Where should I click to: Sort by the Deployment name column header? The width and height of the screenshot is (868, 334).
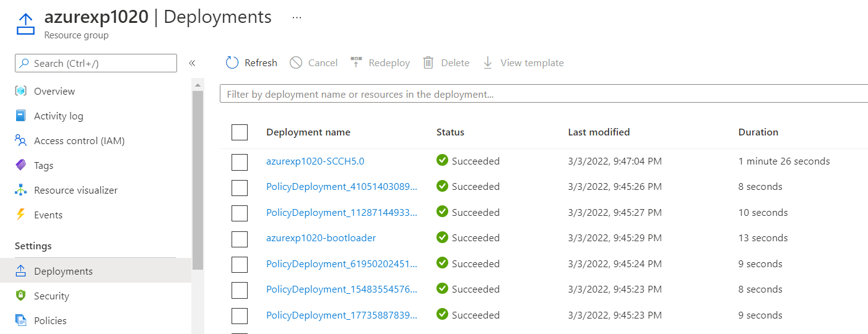308,132
